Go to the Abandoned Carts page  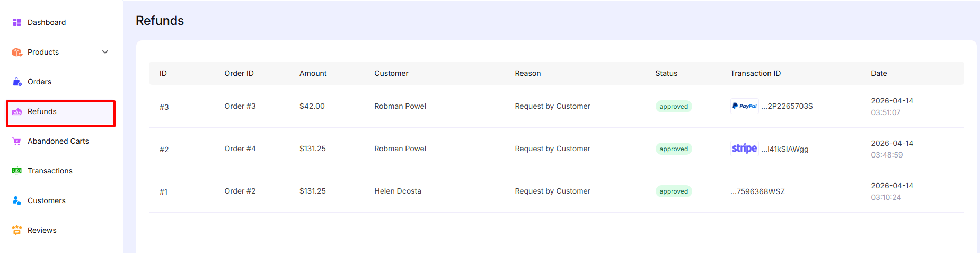58,141
